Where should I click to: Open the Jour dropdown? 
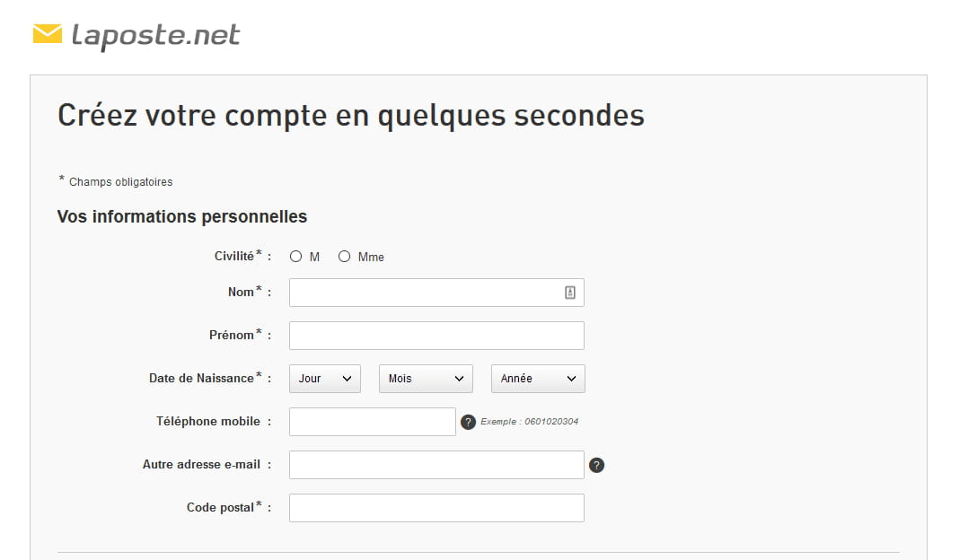click(x=324, y=379)
